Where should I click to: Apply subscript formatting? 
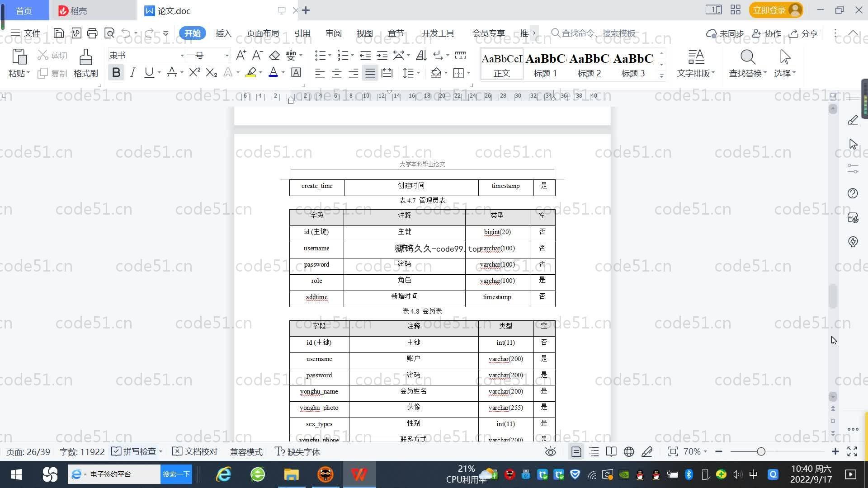pos(211,72)
